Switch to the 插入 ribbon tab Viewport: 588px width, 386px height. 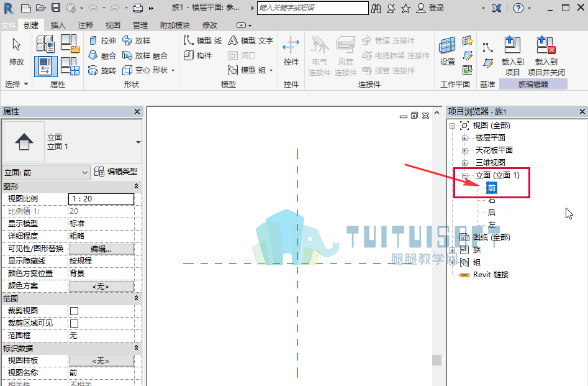58,25
